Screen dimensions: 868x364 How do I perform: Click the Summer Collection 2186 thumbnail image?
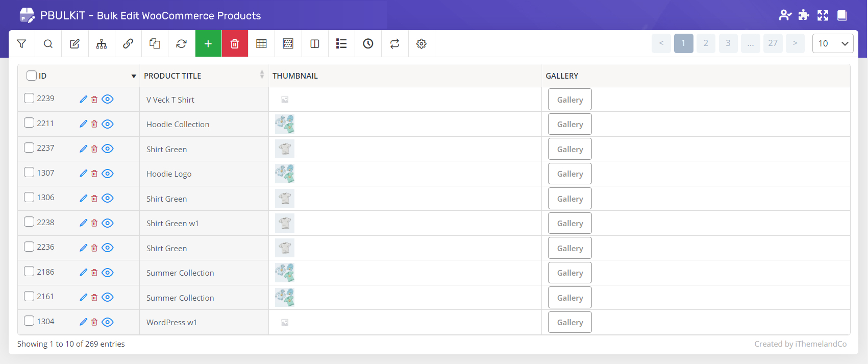pos(285,273)
